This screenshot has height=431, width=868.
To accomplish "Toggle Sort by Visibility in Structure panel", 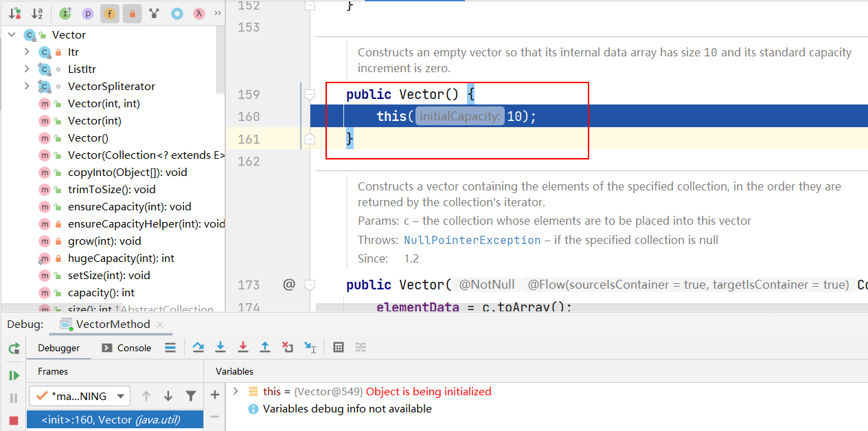I will pos(14,13).
